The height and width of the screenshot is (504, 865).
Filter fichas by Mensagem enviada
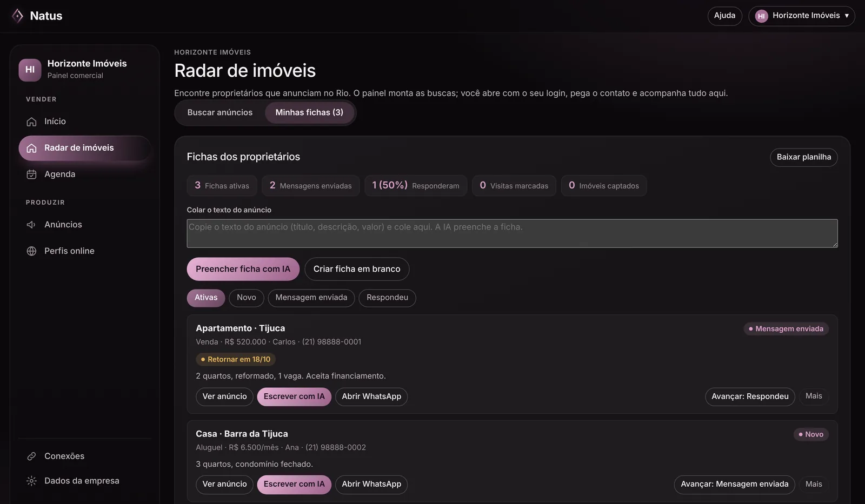[311, 298]
